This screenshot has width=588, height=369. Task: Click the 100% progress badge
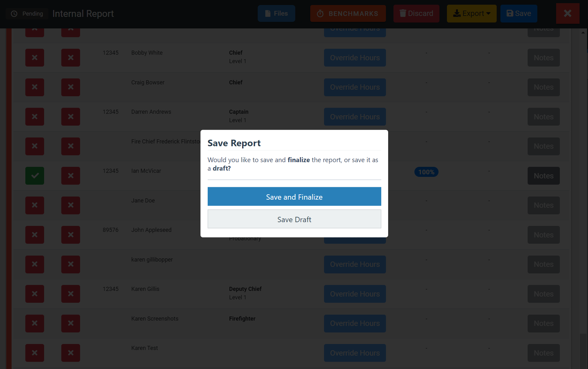click(426, 172)
